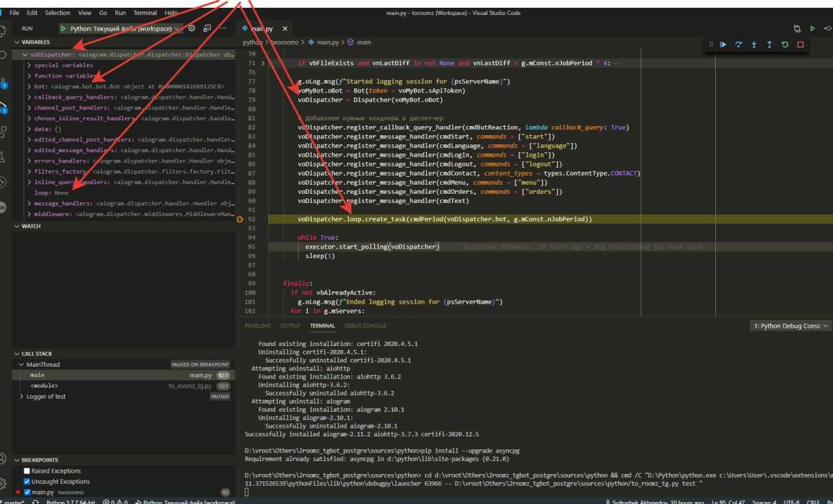Select the TERMINAL panel tab
The image size is (833, 504).
pos(322,326)
